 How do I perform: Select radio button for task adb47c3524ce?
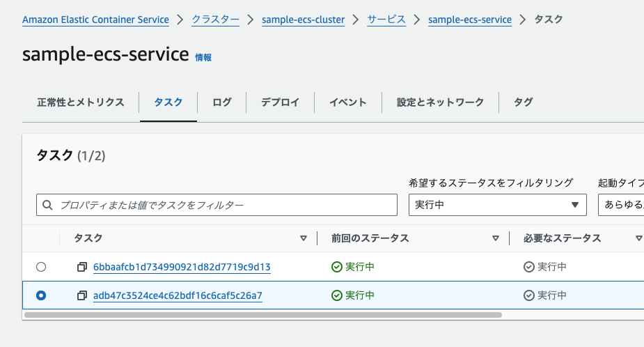(x=41, y=295)
